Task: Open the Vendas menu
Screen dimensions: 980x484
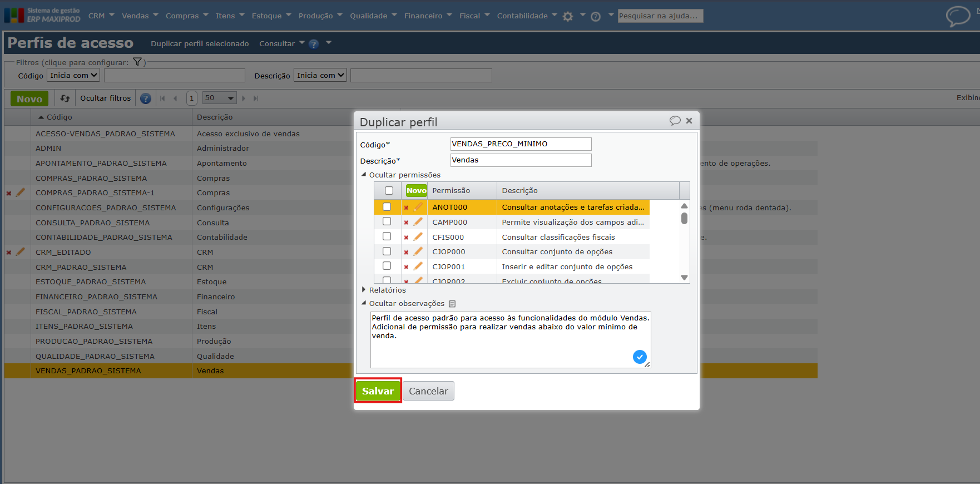Action: click(140, 16)
